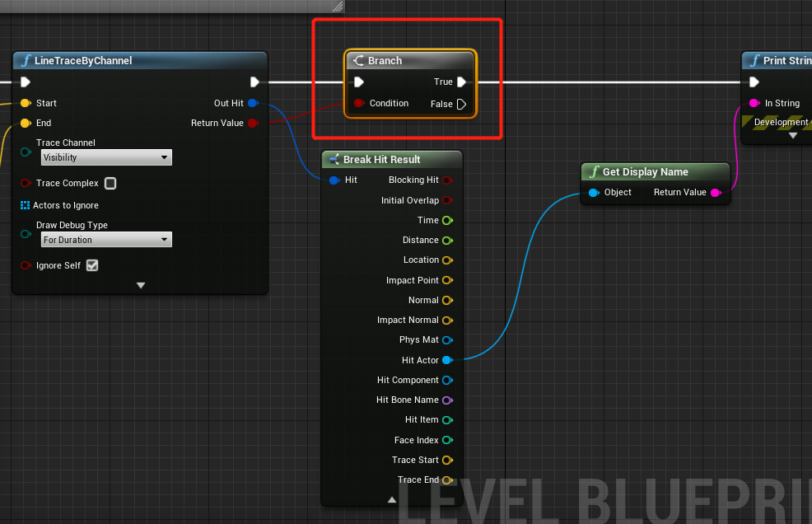
Task: Click the Hit Item output pin
Action: pos(447,420)
